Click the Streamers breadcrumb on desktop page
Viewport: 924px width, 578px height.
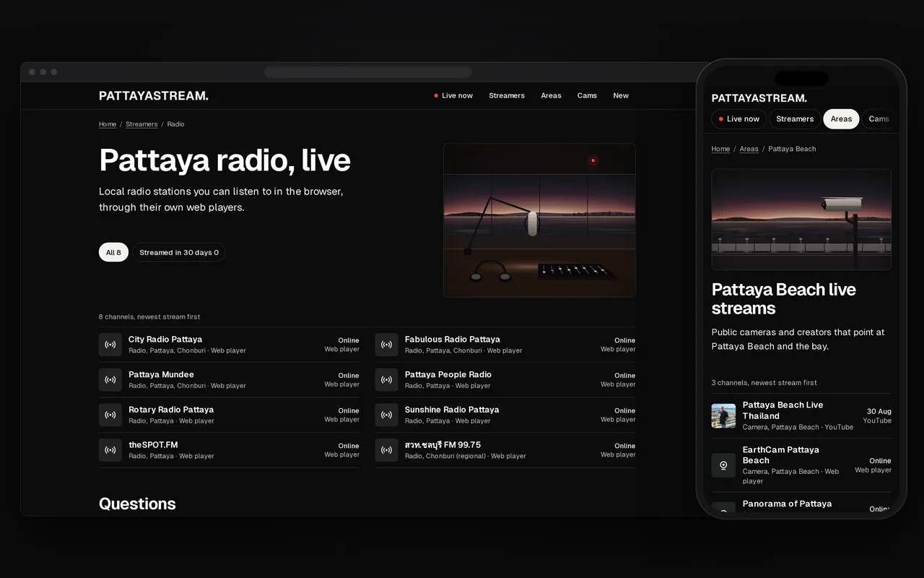click(141, 124)
